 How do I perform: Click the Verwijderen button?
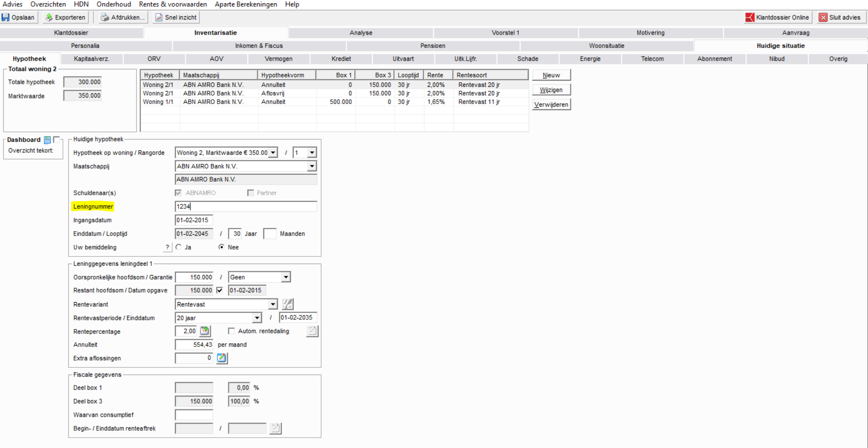coord(551,104)
